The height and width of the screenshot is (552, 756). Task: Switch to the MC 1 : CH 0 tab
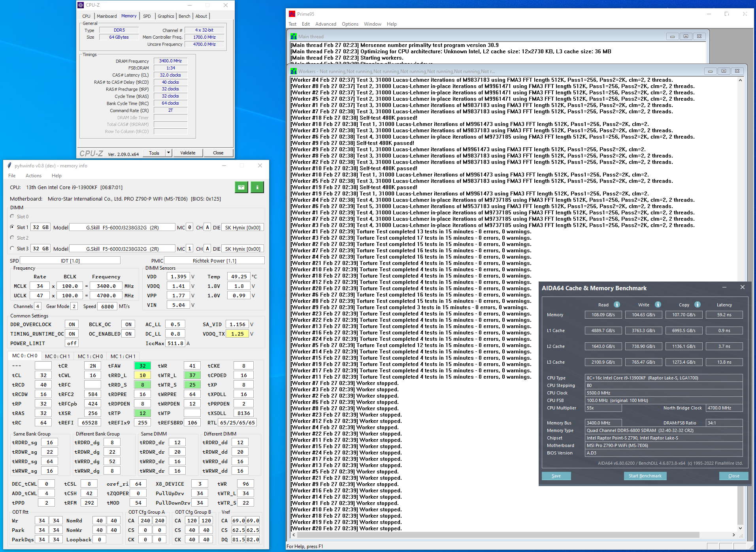click(x=90, y=356)
